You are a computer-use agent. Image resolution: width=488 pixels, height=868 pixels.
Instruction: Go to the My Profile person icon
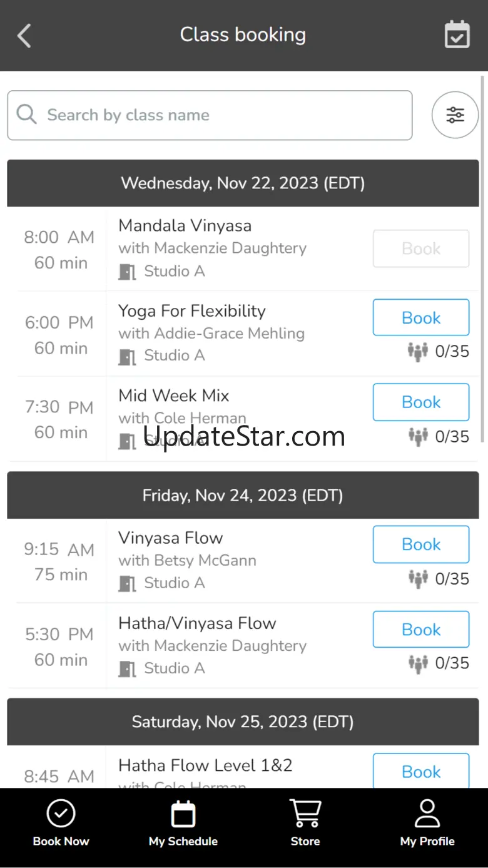[x=427, y=814]
